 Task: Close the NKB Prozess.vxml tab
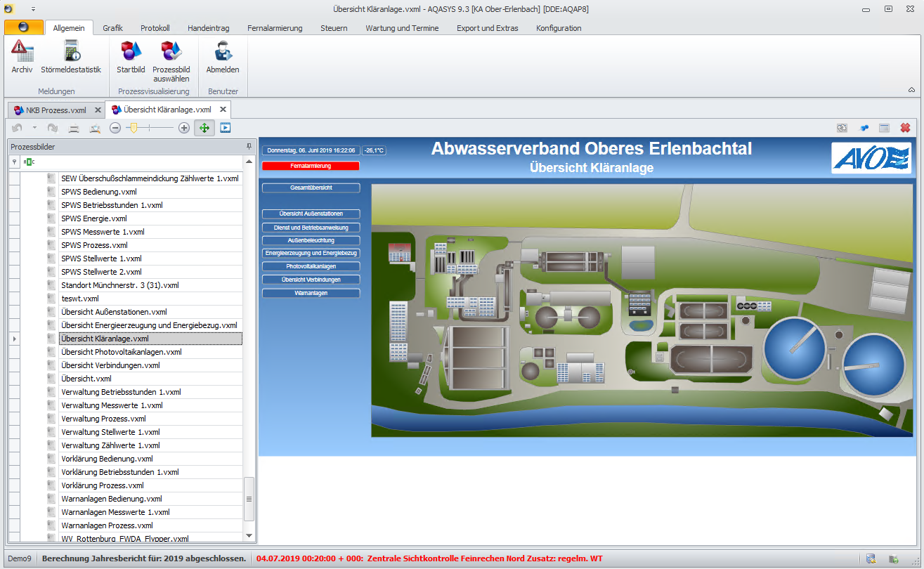tap(98, 110)
